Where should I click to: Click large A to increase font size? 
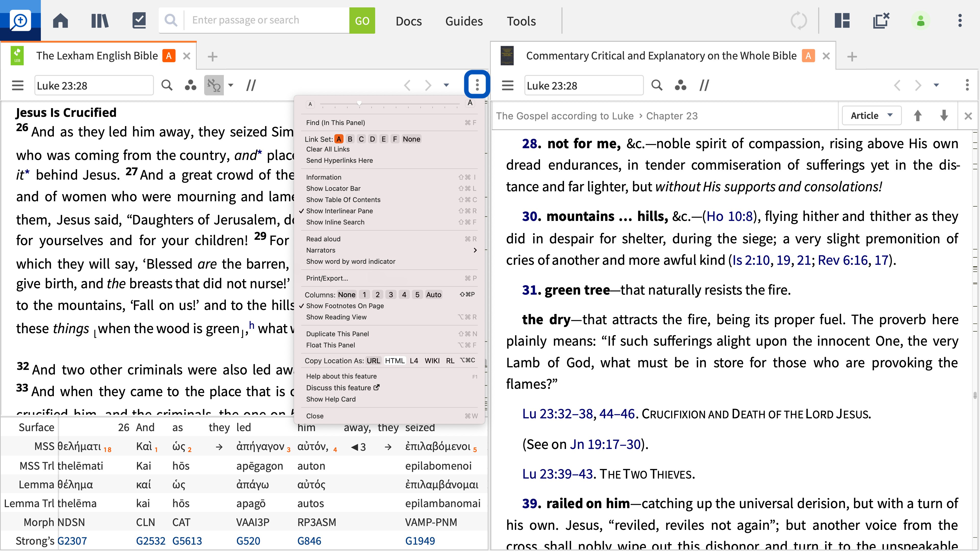(x=470, y=103)
